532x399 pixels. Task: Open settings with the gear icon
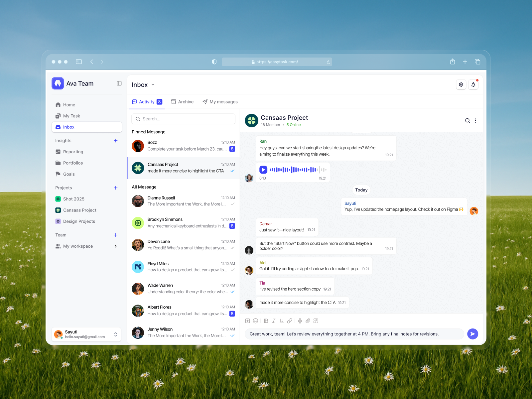pyautogui.click(x=461, y=84)
